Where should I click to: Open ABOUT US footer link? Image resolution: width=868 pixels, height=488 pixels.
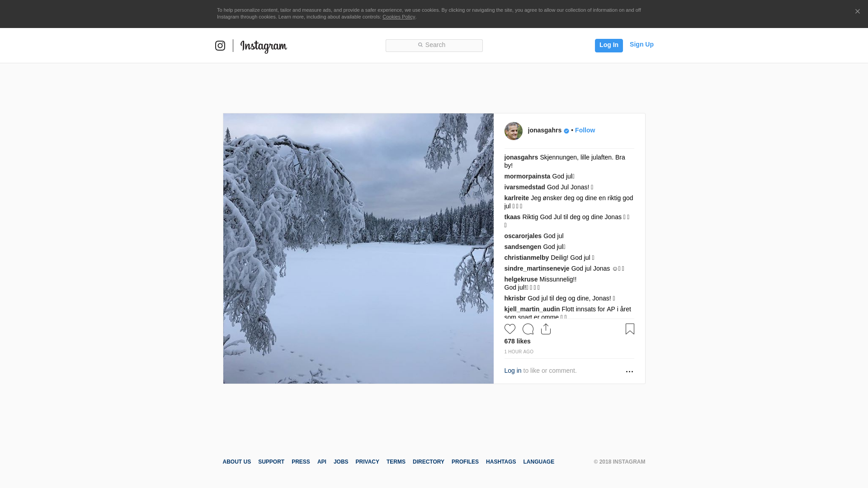pyautogui.click(x=236, y=462)
